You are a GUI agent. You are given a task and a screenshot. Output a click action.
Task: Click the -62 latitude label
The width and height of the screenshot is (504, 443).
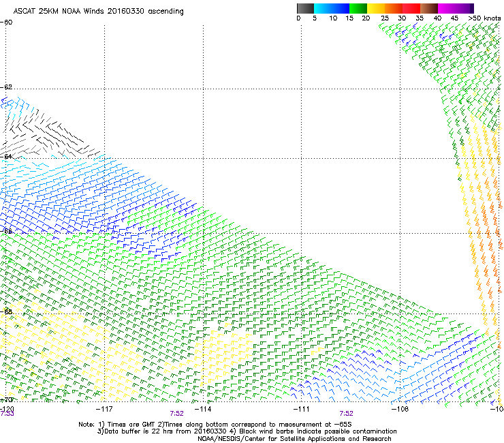tap(6, 87)
